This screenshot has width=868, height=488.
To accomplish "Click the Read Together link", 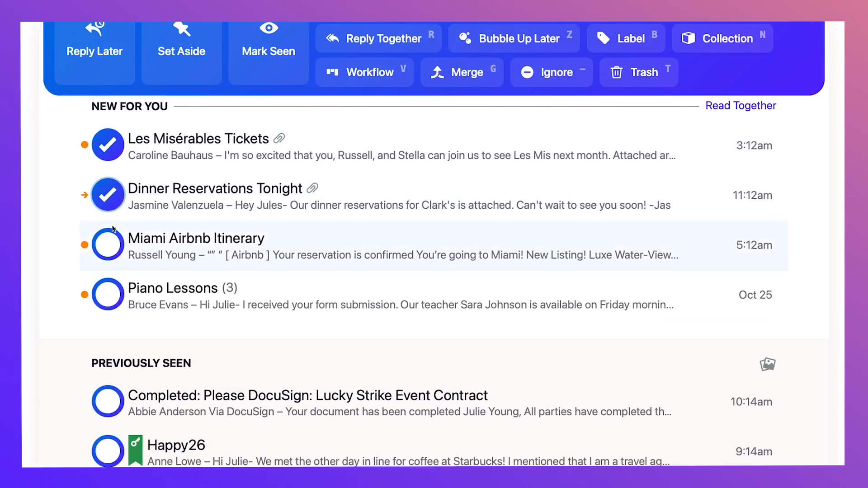I will point(741,106).
